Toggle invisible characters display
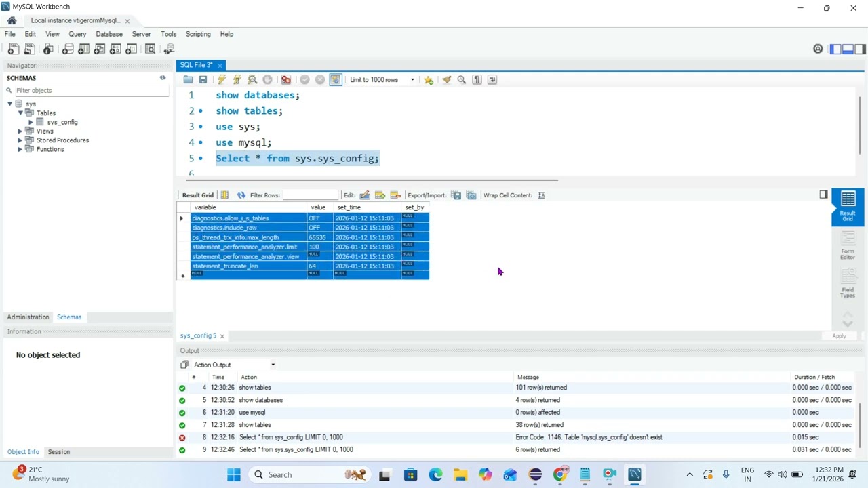 477,80
